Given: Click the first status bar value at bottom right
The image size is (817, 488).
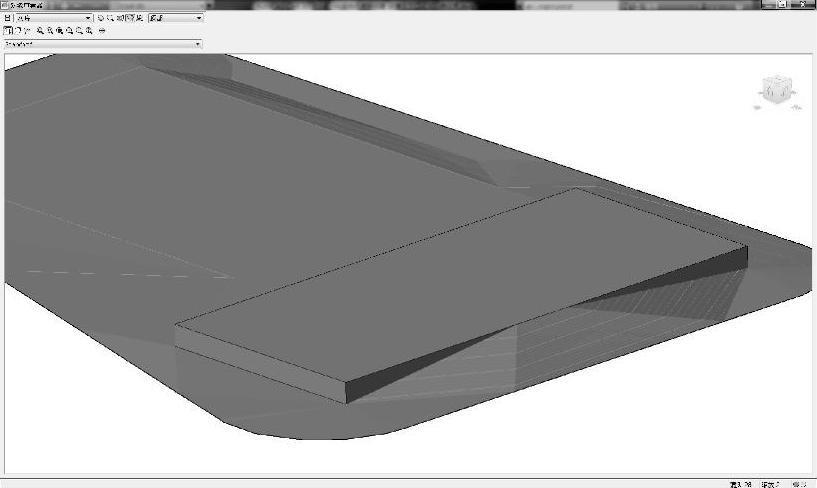Looking at the screenshot, I should (x=740, y=484).
